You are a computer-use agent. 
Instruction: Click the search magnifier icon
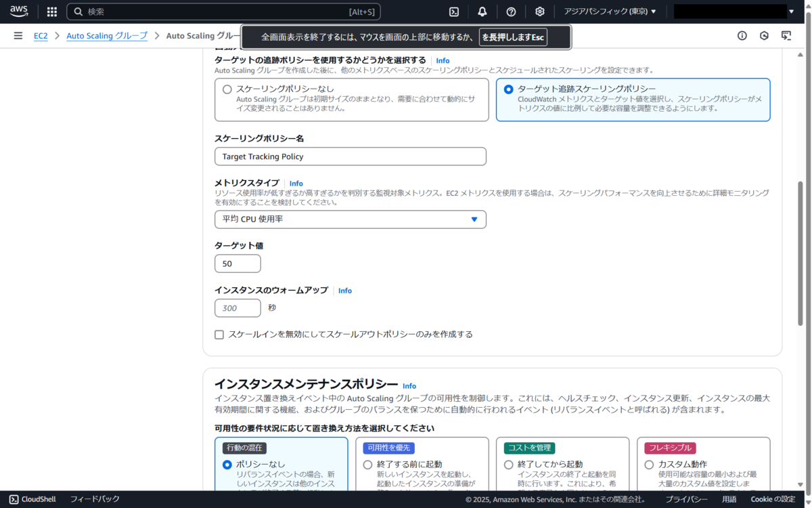(x=78, y=12)
